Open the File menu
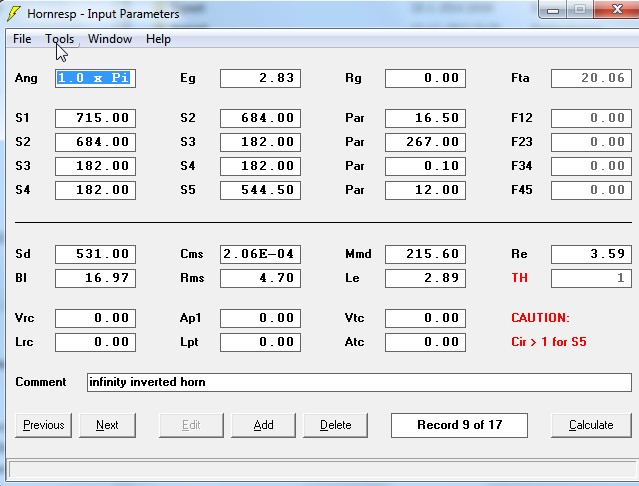 pos(22,39)
